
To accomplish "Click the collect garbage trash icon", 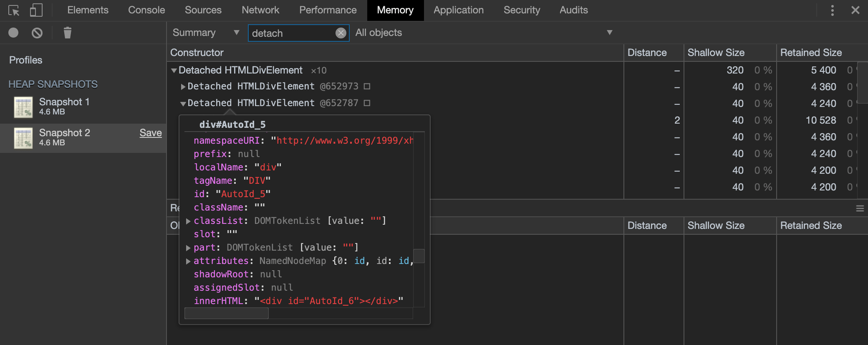I will click(x=67, y=33).
